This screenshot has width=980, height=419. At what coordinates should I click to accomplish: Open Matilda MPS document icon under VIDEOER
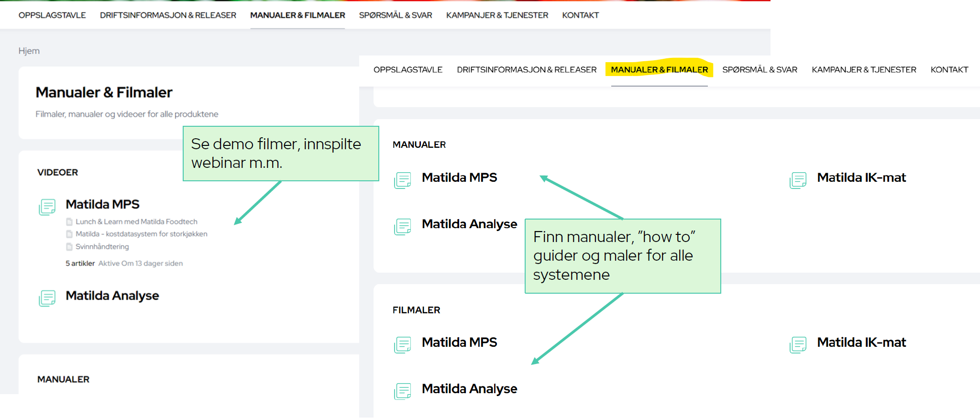coord(47,207)
